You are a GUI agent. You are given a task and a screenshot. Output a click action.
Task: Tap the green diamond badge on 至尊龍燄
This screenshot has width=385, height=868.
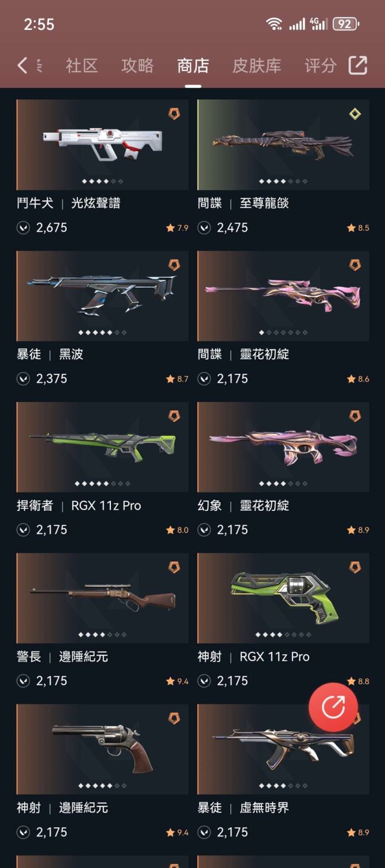point(355,114)
